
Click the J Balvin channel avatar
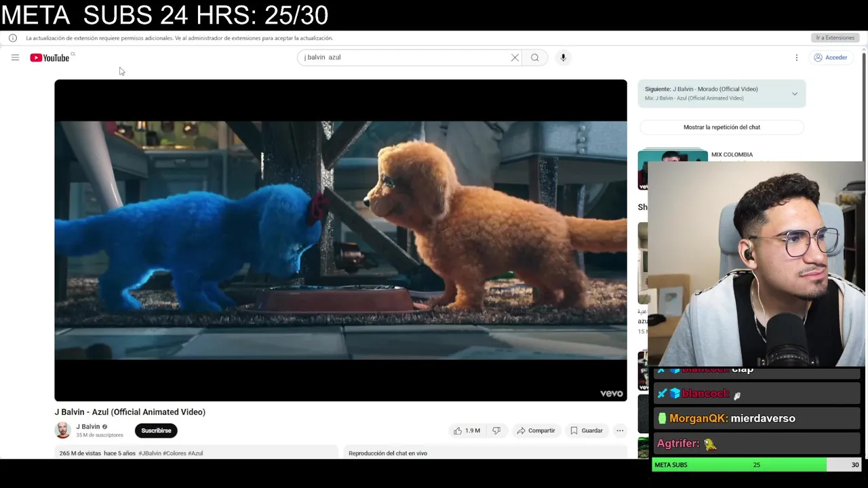click(x=62, y=430)
